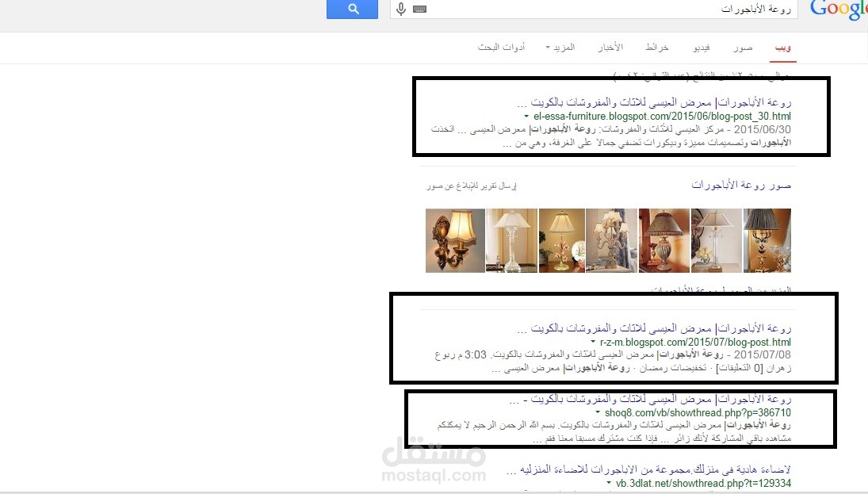Open لاضاءة هادية فى منزلك result title
Image resolution: width=868 pixels, height=494 pixels.
pos(648,469)
